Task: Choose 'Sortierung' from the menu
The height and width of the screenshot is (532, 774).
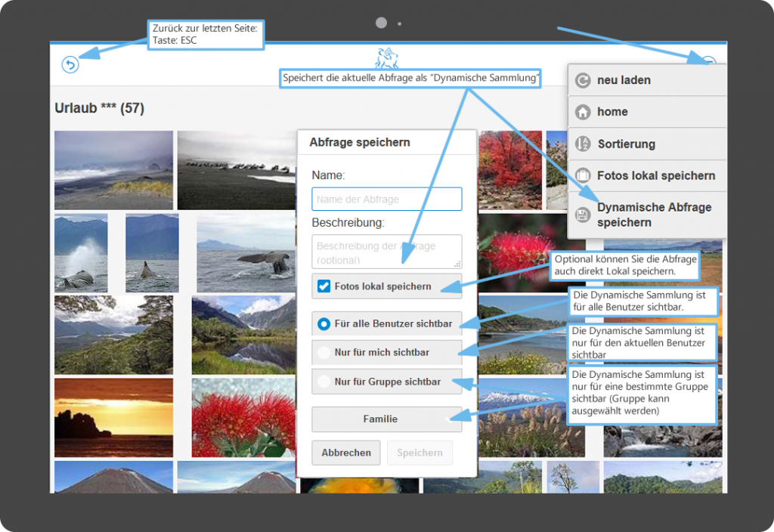Action: tap(626, 144)
